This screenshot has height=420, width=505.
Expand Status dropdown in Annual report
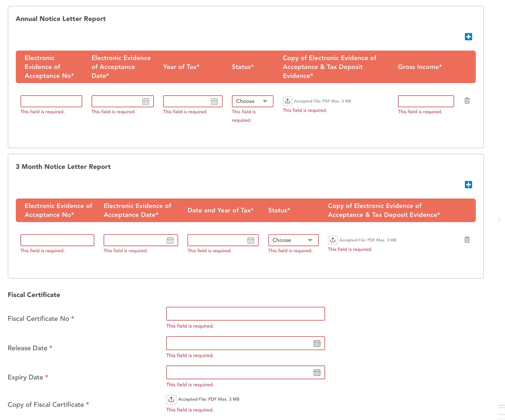(252, 101)
